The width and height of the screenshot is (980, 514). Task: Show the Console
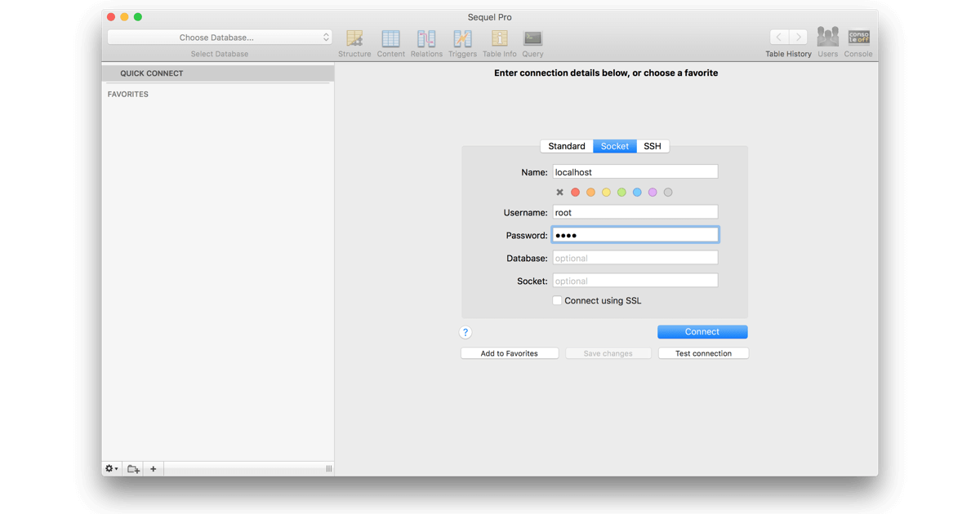(x=858, y=43)
